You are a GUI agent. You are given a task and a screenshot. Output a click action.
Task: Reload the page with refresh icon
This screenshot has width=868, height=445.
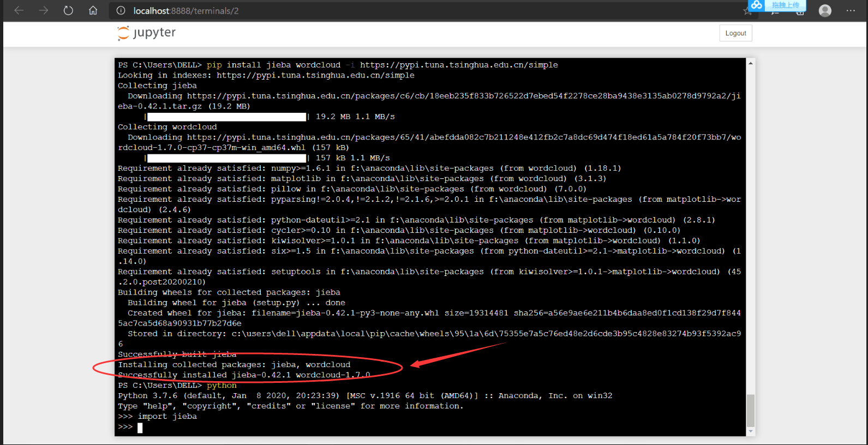68,10
